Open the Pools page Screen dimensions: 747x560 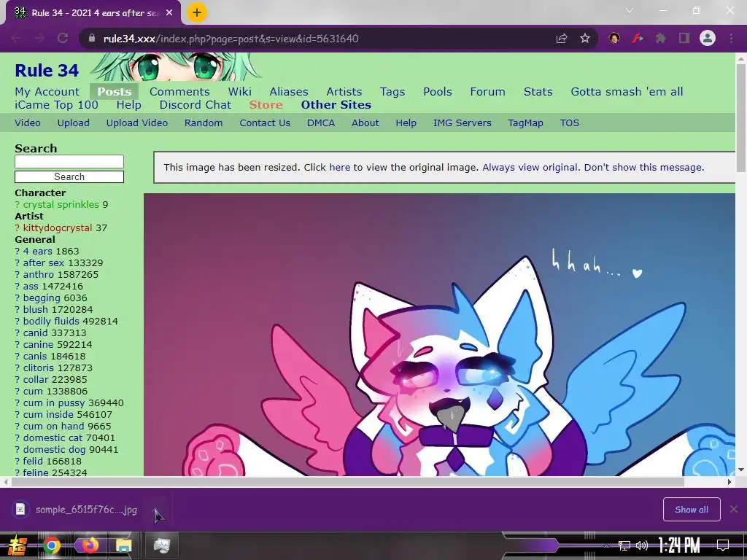click(438, 91)
